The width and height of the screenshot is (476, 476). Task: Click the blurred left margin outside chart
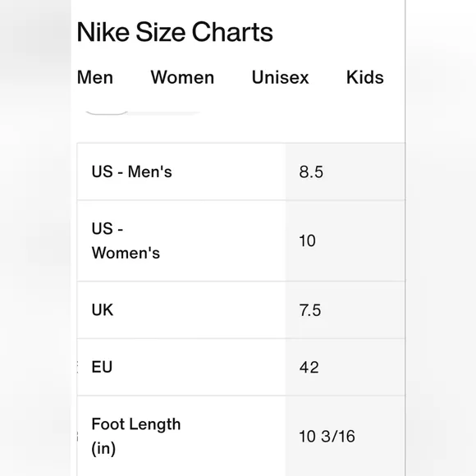point(35,238)
